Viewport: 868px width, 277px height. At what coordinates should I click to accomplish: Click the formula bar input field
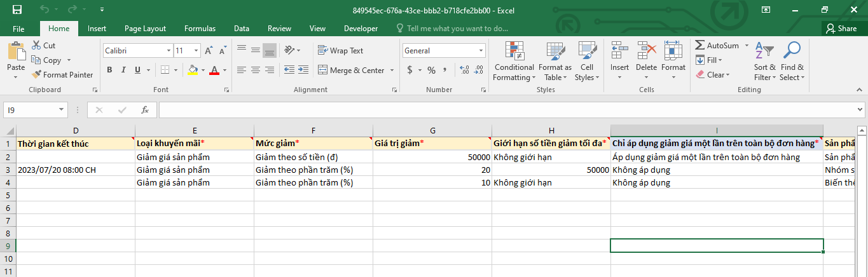click(x=509, y=110)
